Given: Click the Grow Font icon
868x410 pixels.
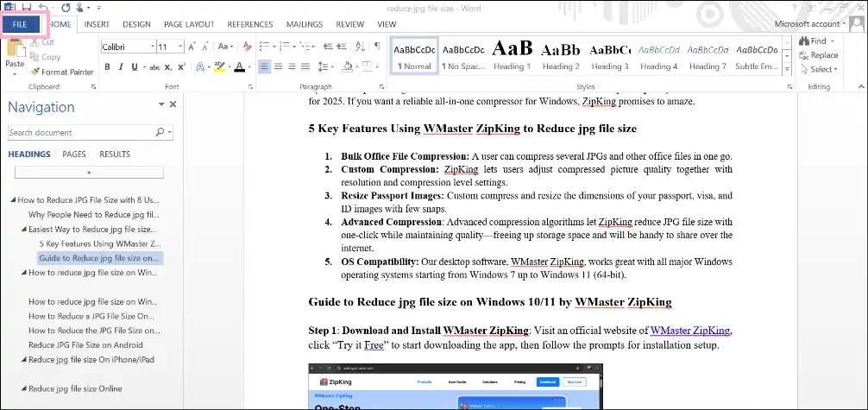Looking at the screenshot, I should 192,47.
